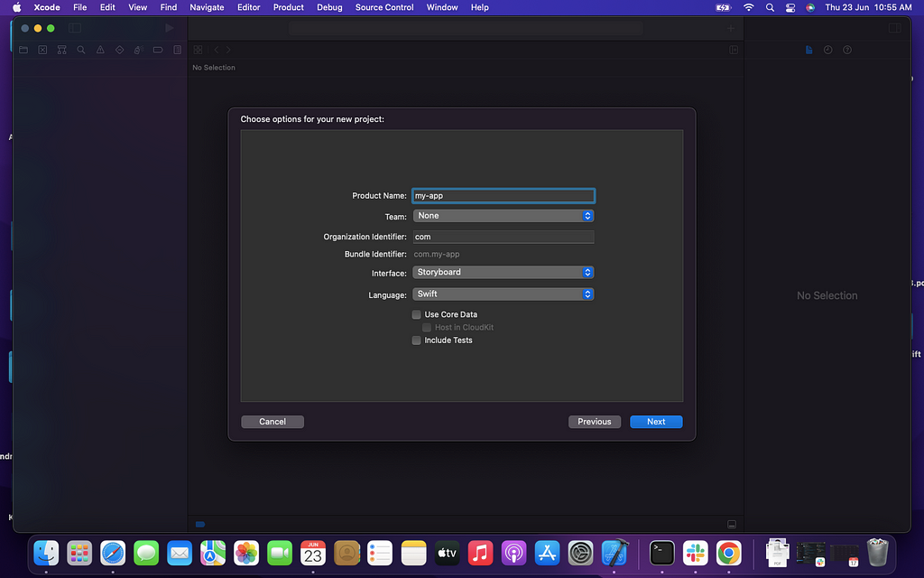
Task: Open the Find navigator magnifier icon
Action: (x=81, y=51)
